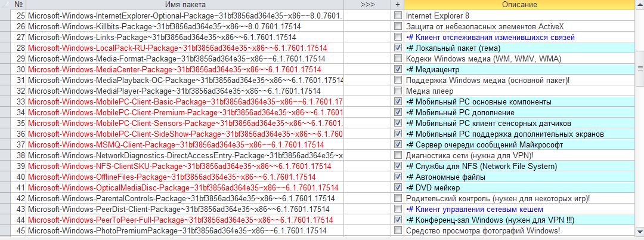The width and height of the screenshot is (644, 240).
Task: Select Microsoft-Windows-Killbits-Package row
Action: pyautogui.click(x=185, y=26)
